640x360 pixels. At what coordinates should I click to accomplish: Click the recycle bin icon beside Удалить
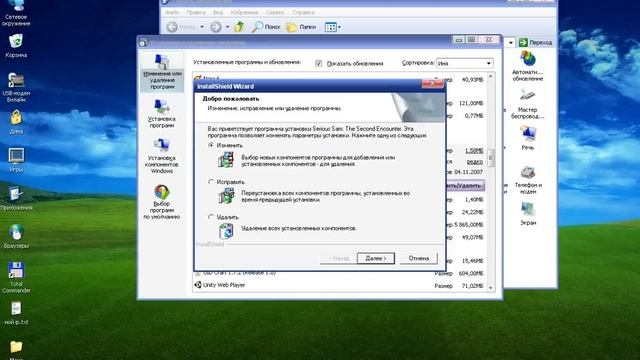click(x=226, y=231)
